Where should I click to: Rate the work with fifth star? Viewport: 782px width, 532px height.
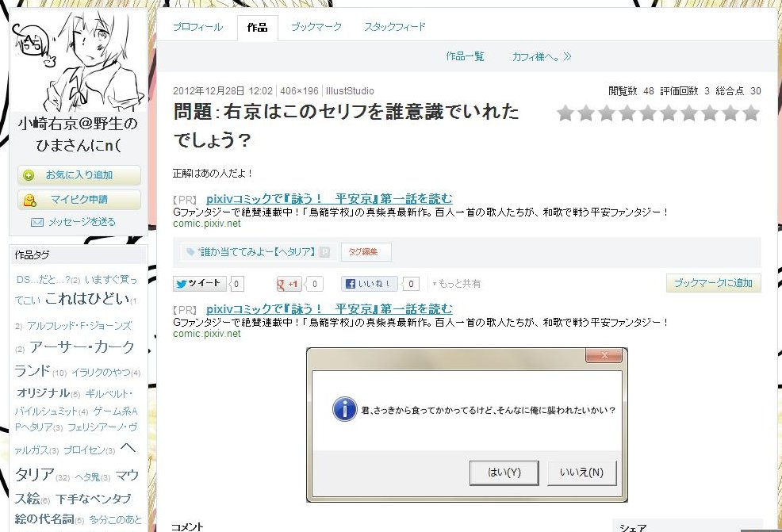tap(648, 113)
